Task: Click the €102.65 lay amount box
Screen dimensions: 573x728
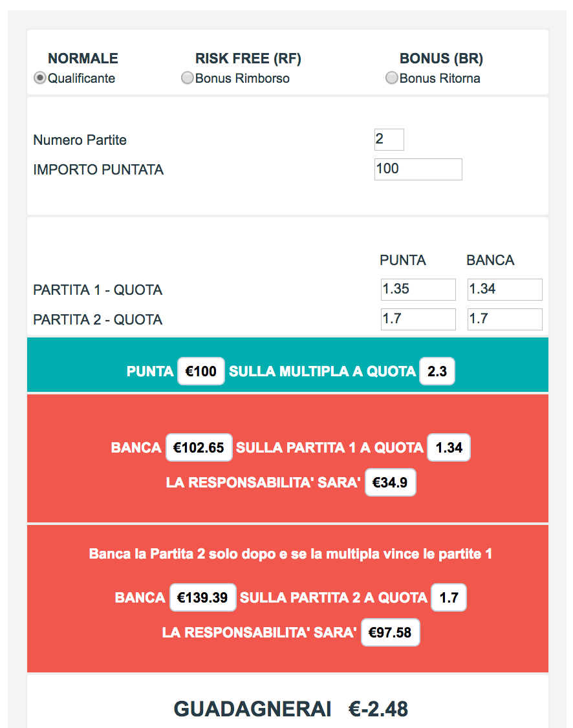Action: [199, 447]
